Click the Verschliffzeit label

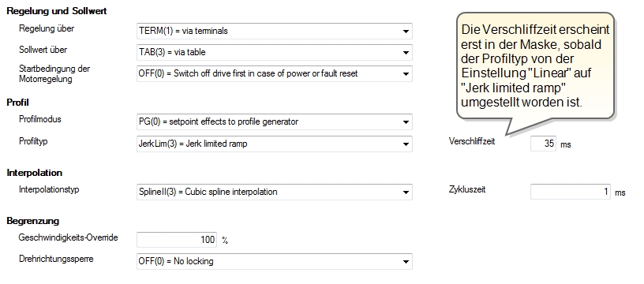[x=472, y=141]
